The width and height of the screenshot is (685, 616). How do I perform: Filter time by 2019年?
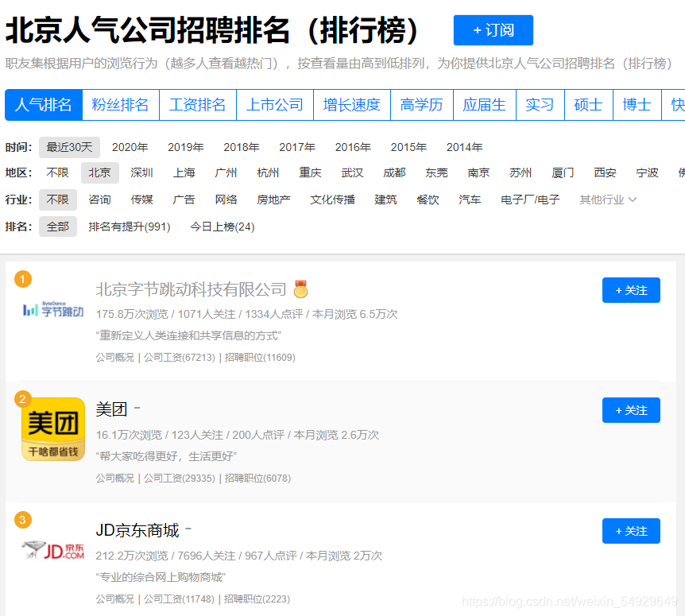coord(186,147)
